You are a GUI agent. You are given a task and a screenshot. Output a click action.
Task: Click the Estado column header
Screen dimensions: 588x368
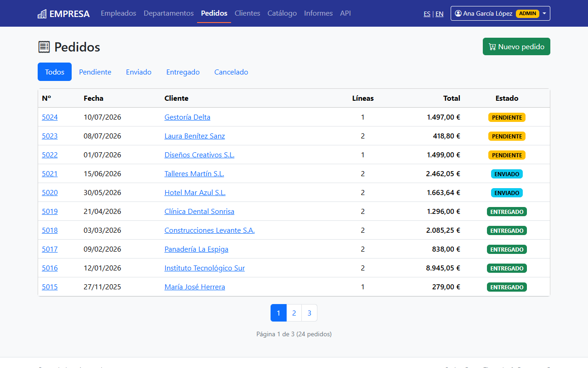507,98
